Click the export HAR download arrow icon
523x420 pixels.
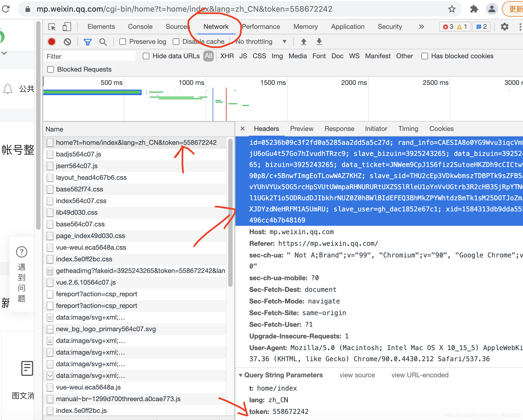(x=319, y=42)
